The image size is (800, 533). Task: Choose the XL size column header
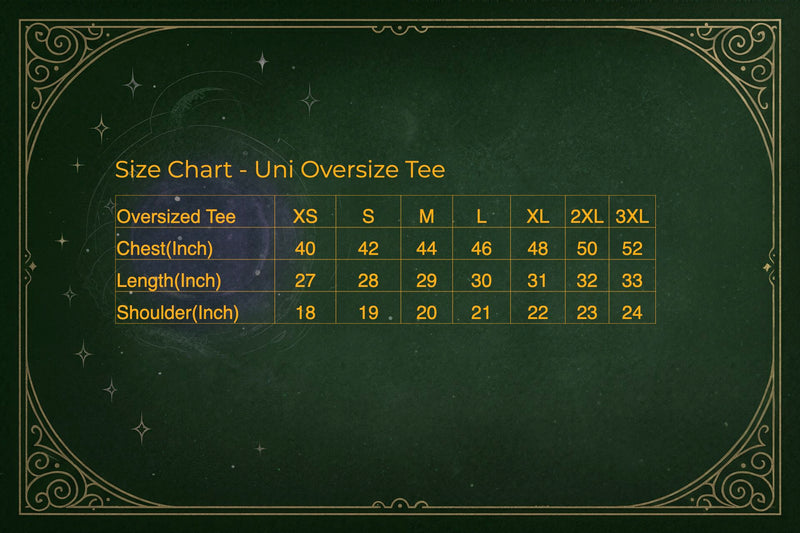[x=538, y=216]
